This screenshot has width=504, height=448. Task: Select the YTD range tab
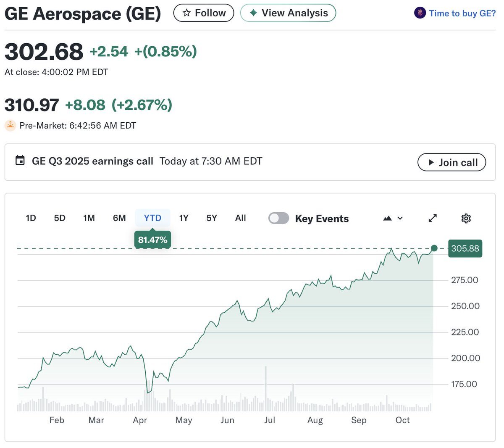click(152, 218)
